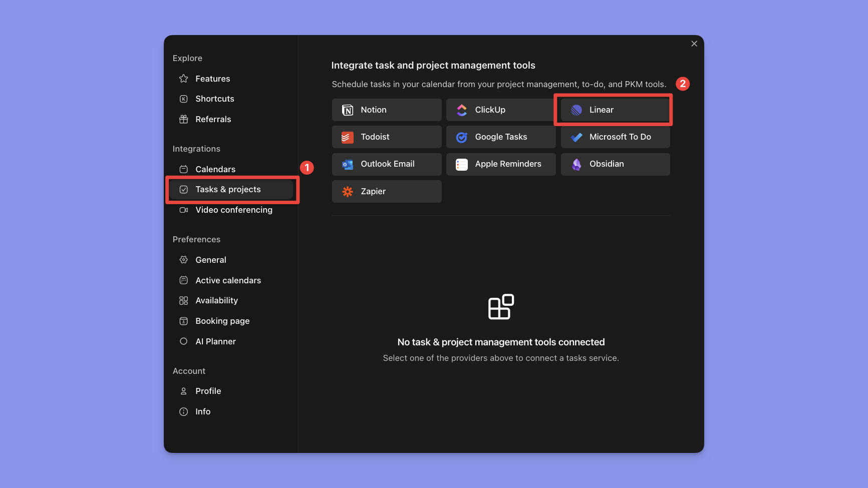Image resolution: width=868 pixels, height=488 pixels.
Task: Connect Apple Reminders integration
Action: tap(501, 164)
